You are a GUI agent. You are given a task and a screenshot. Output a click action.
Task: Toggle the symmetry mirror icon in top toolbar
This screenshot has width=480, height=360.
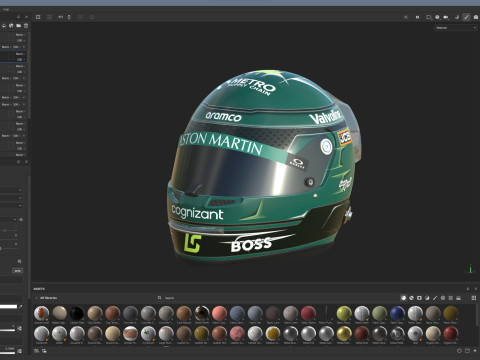click(x=61, y=17)
